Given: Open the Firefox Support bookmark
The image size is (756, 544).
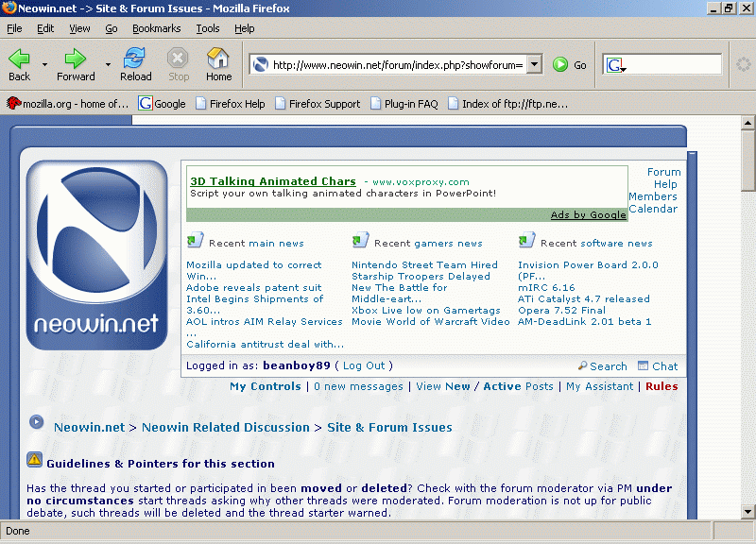Looking at the screenshot, I should 318,104.
